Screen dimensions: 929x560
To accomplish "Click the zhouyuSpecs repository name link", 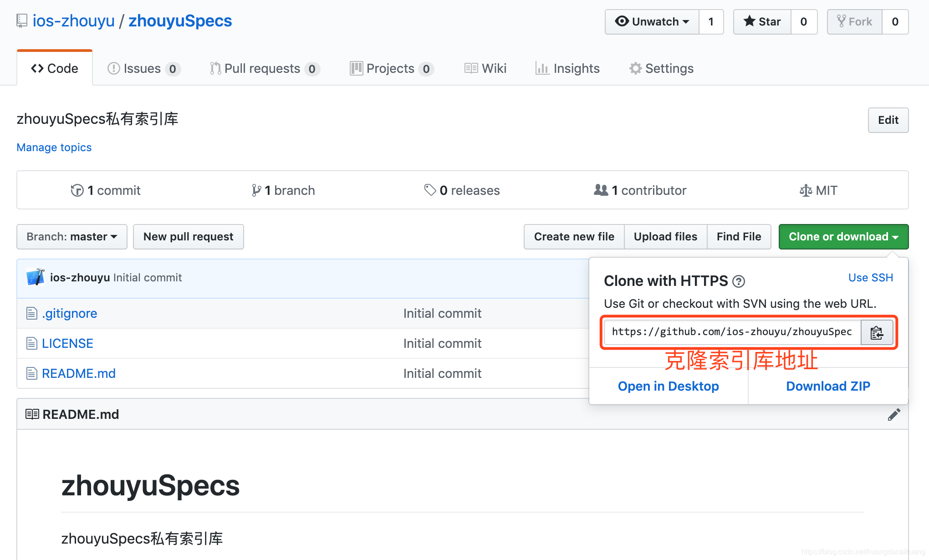I will (x=180, y=21).
